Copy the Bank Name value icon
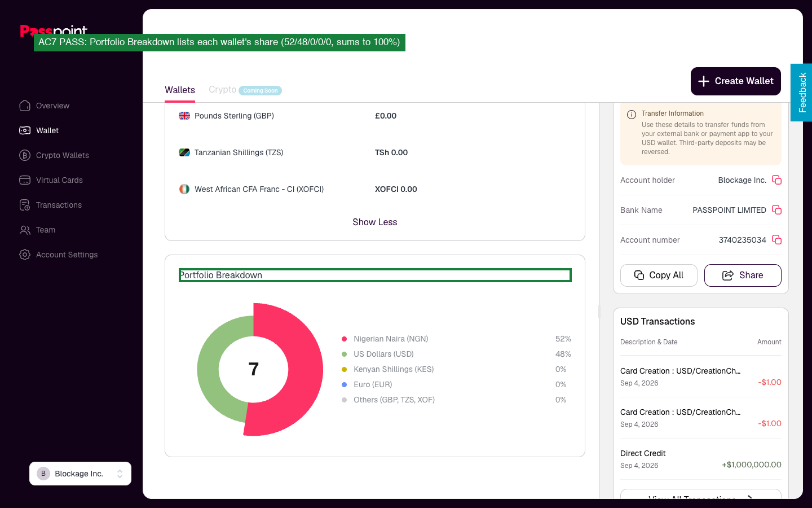 tap(776, 210)
